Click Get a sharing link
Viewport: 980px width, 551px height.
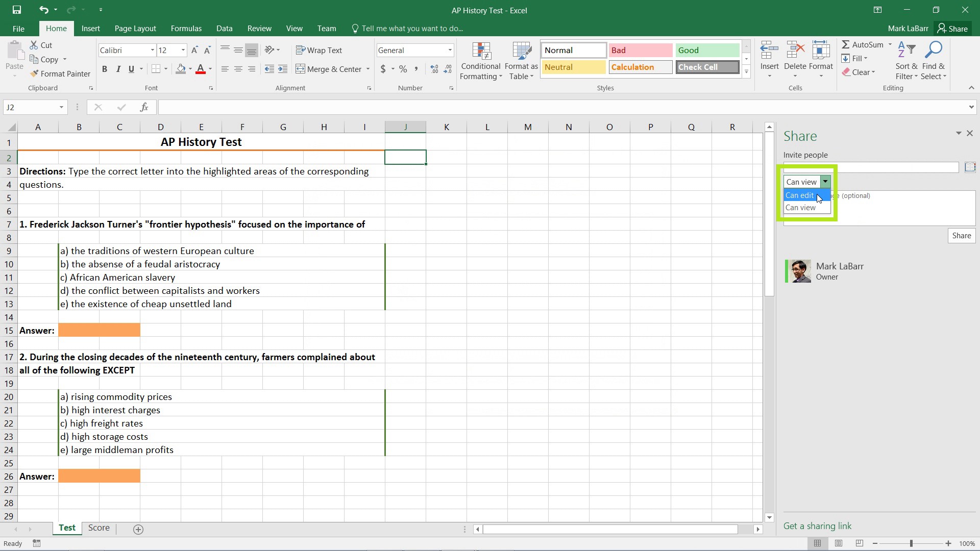click(818, 526)
